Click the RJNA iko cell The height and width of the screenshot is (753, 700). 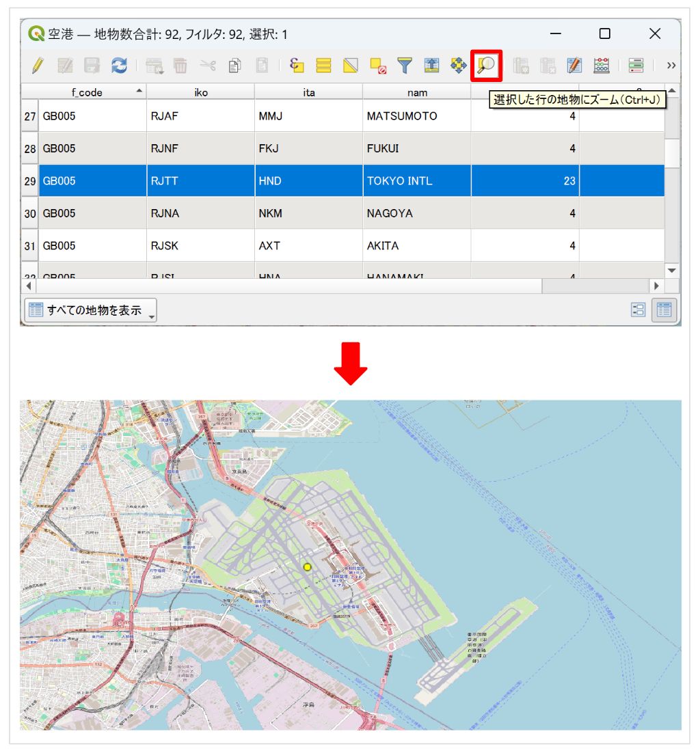pos(201,213)
